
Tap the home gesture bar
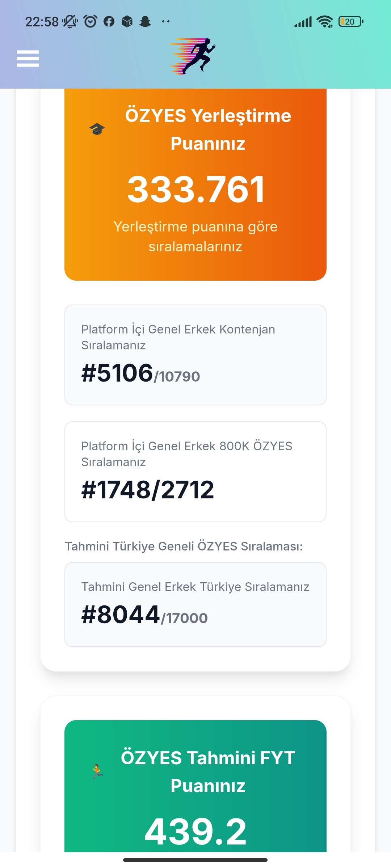click(195, 860)
